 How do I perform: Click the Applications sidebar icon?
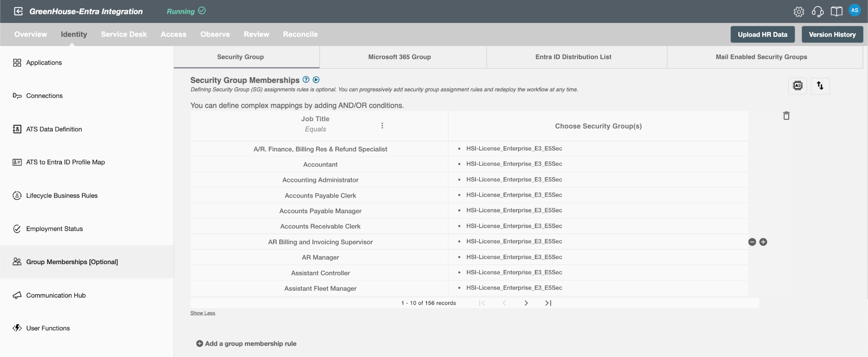(17, 63)
